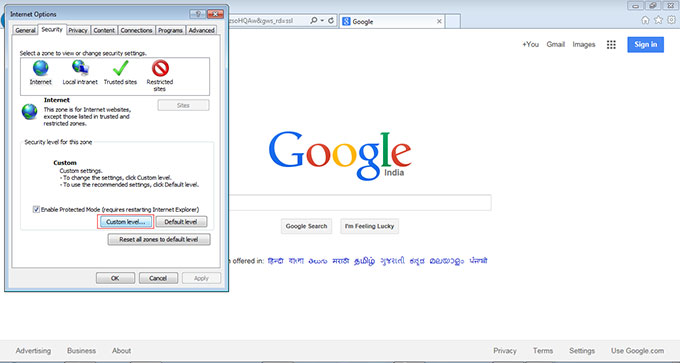Select the Internet zone icon
The image size is (680, 363).
40,68
